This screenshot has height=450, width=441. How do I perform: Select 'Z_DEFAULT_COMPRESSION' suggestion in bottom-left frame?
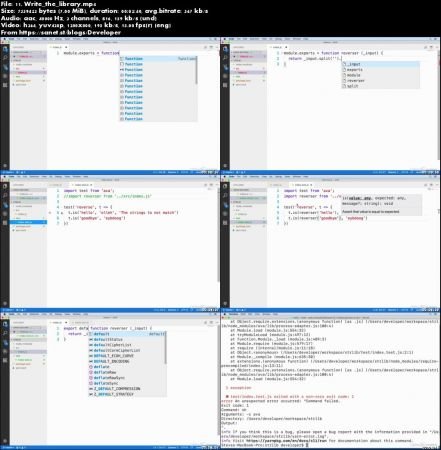pos(127,389)
